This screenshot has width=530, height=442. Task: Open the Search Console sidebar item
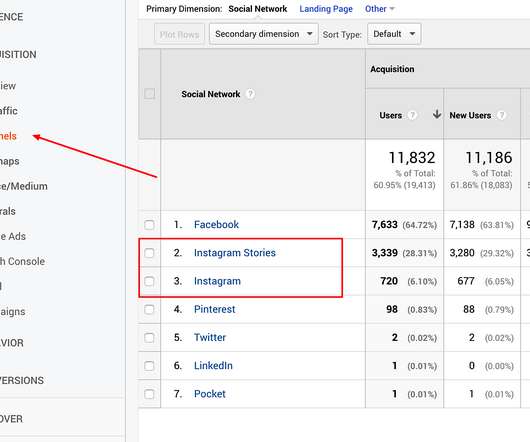pyautogui.click(x=22, y=261)
